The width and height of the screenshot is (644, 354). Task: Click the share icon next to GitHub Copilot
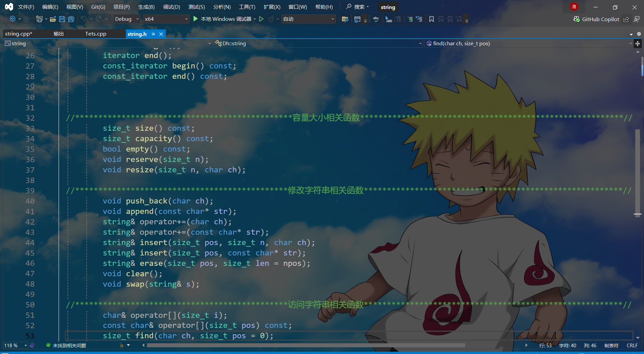[x=626, y=19]
